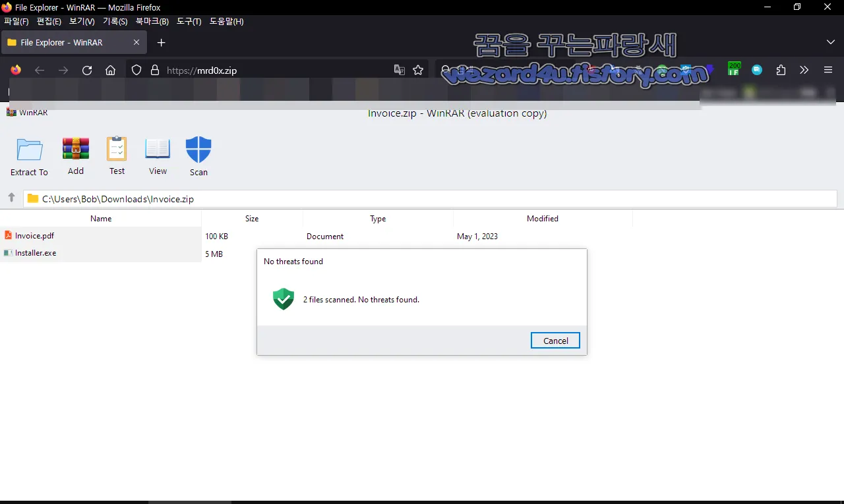Open a new tab with the plus button
The image size is (844, 504).
pos(161,42)
